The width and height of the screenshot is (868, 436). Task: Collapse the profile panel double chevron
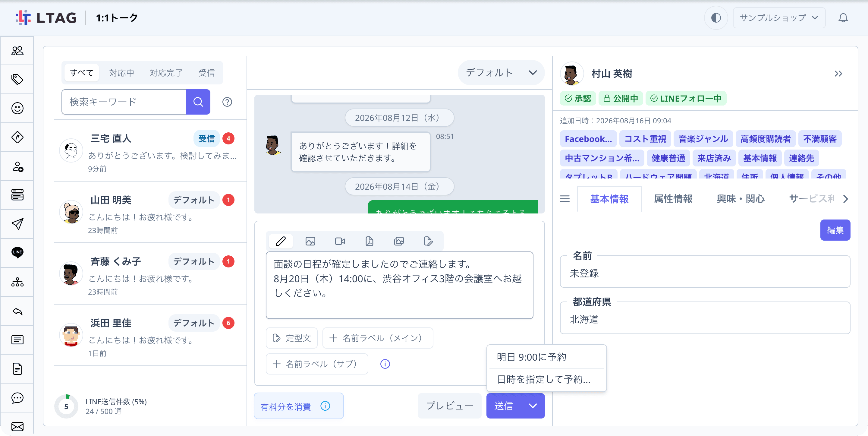click(838, 74)
